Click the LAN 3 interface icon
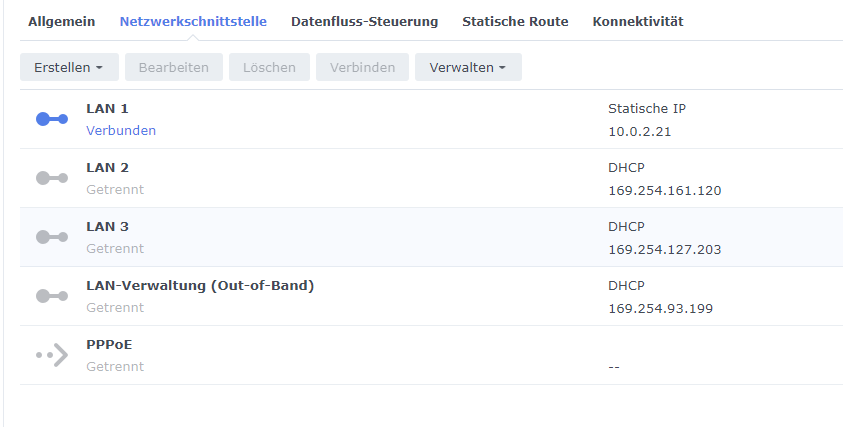 [x=52, y=237]
